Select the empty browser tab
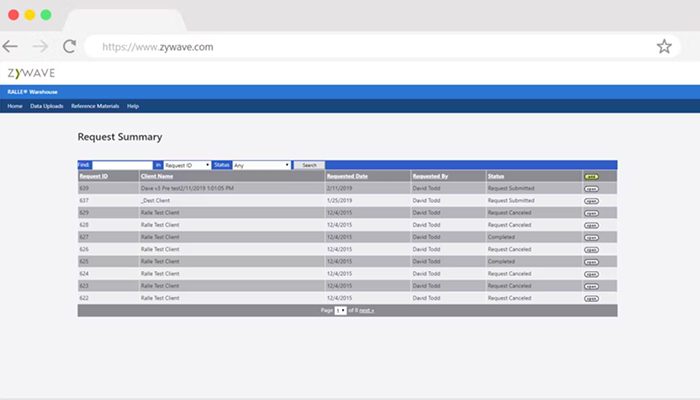 pyautogui.click(x=125, y=21)
